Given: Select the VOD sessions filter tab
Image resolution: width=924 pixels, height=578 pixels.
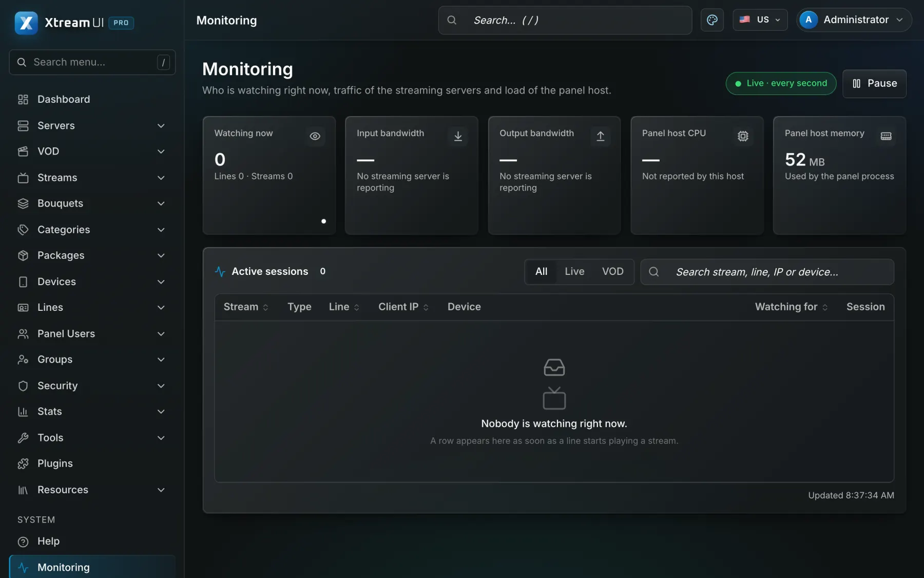Looking at the screenshot, I should coord(612,272).
